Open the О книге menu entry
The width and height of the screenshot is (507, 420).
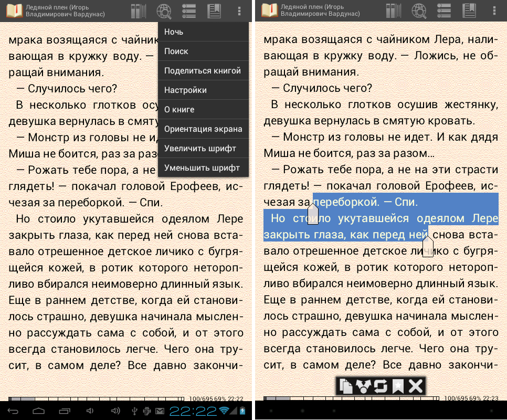[203, 110]
